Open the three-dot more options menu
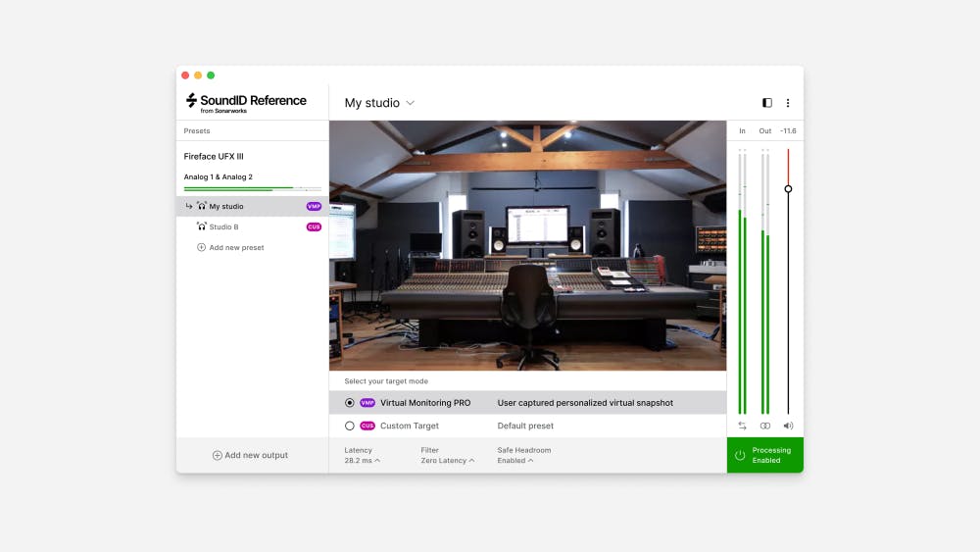This screenshot has width=980, height=552. pyautogui.click(x=788, y=103)
